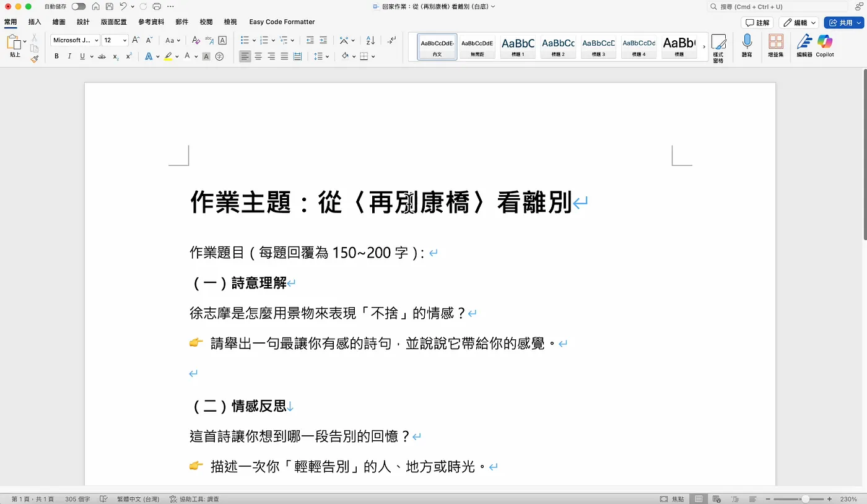
Task: Toggle Italic formatting button
Action: [x=69, y=56]
